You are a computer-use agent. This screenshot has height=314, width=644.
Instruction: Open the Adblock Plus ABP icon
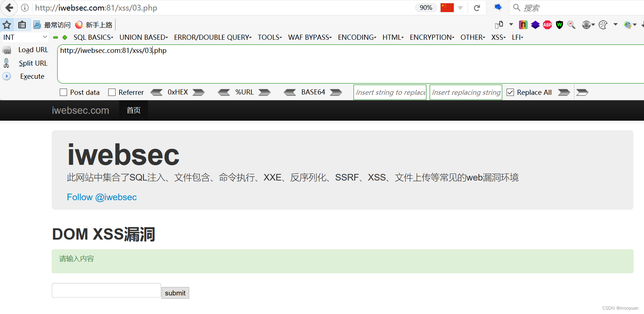[547, 25]
